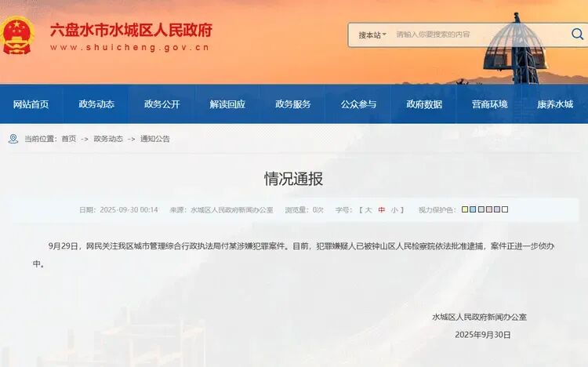This screenshot has height=367, width=588.
Task: Click the national emblem logo
Action: [x=17, y=35]
